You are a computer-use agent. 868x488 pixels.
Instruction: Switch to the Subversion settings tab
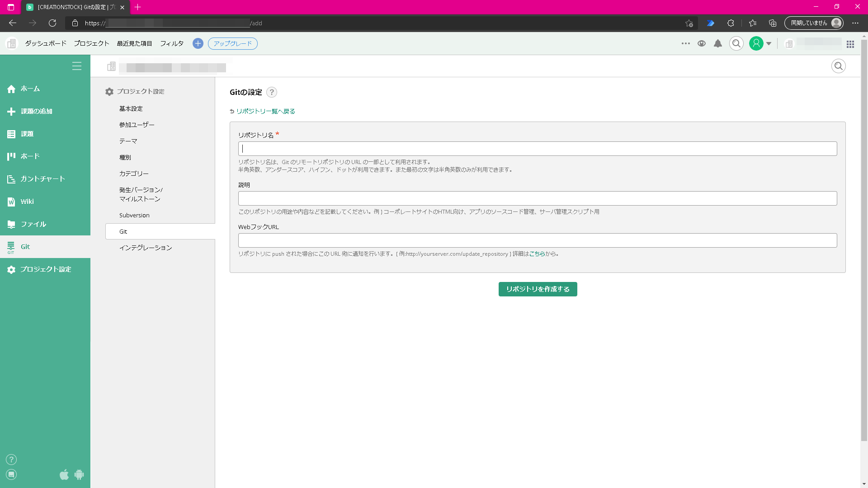click(x=134, y=215)
